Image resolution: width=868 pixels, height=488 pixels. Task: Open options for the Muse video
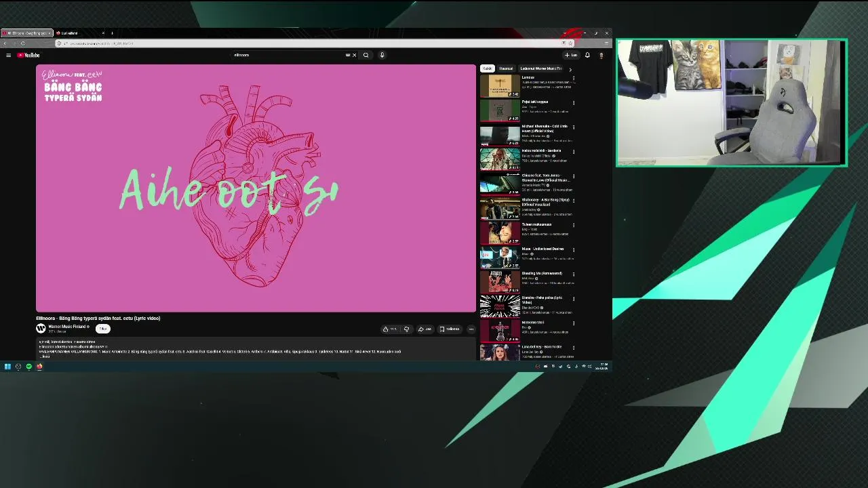(x=574, y=250)
